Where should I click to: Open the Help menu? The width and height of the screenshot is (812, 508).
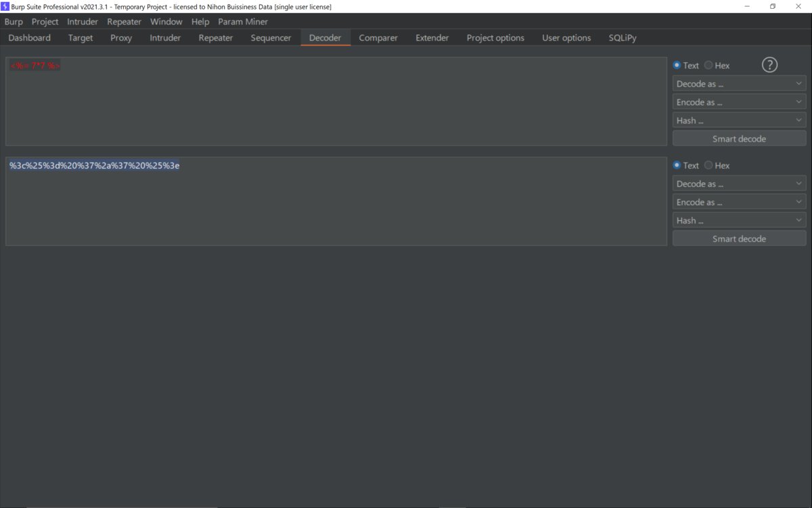click(x=200, y=22)
